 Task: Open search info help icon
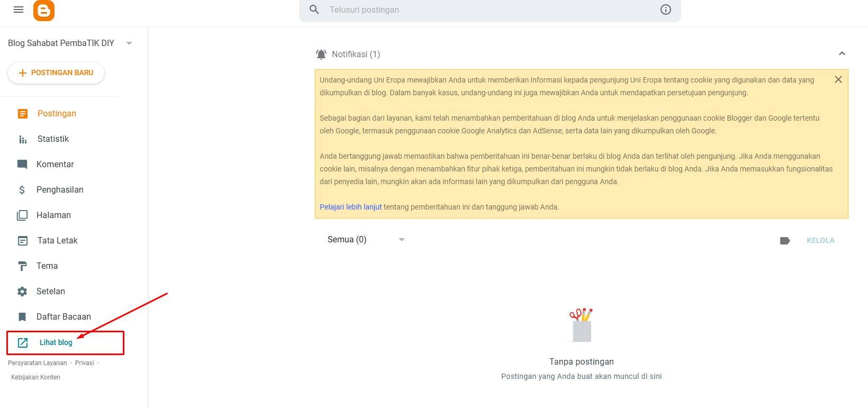click(x=665, y=10)
